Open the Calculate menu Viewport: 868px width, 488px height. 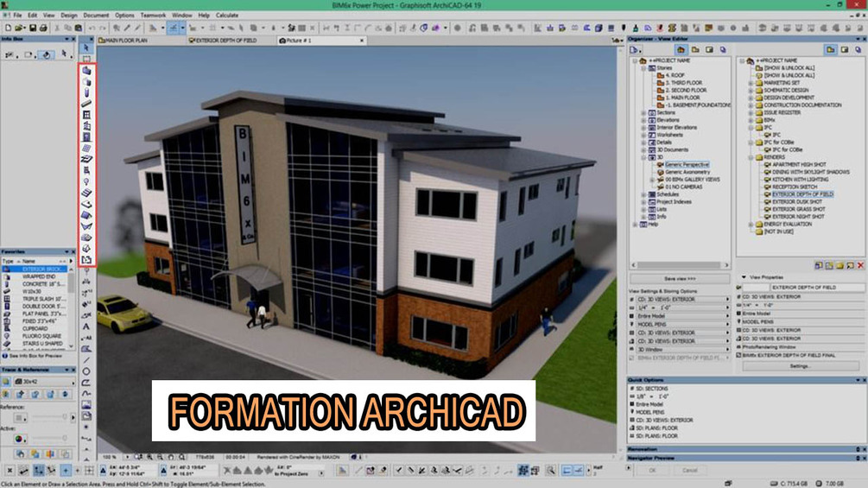(227, 15)
